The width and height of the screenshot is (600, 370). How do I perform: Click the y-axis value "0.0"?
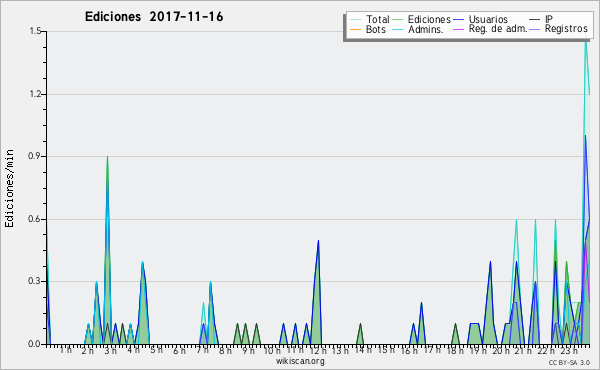pyautogui.click(x=35, y=344)
